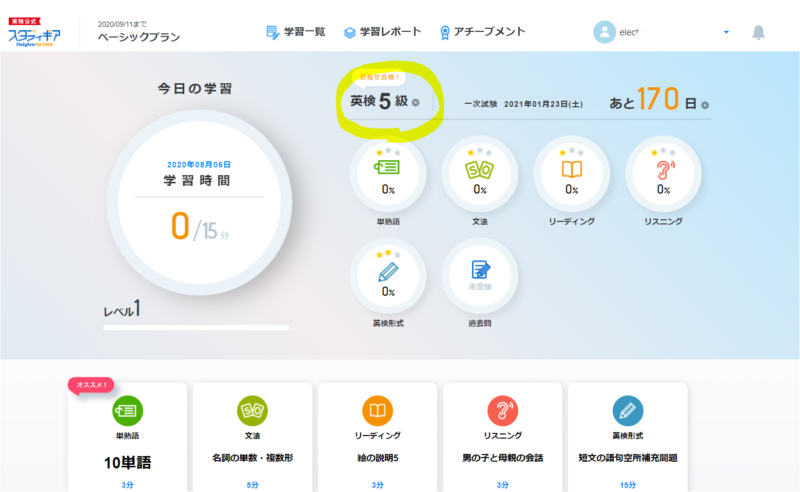Click the 学習レポート layers icon
Screen dimensions: 800x492
click(350, 33)
